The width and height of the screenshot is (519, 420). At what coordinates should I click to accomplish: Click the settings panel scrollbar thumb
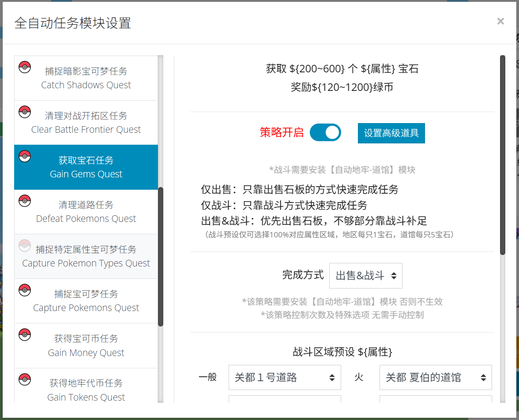click(502, 154)
